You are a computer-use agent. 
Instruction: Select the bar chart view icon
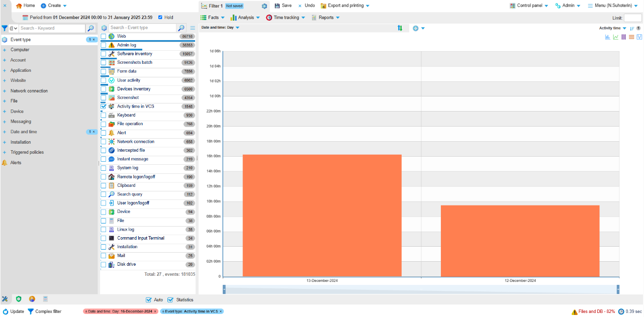click(x=607, y=37)
